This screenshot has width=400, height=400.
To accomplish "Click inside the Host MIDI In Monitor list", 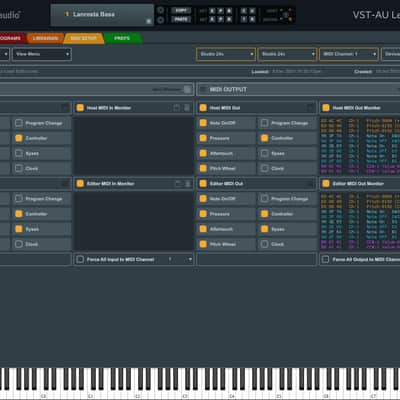I will pos(133,146).
